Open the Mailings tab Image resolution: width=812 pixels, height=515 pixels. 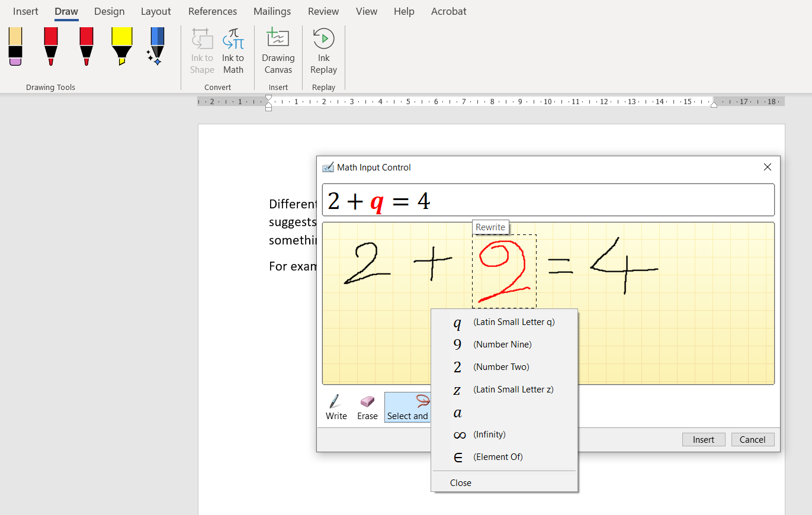point(272,11)
